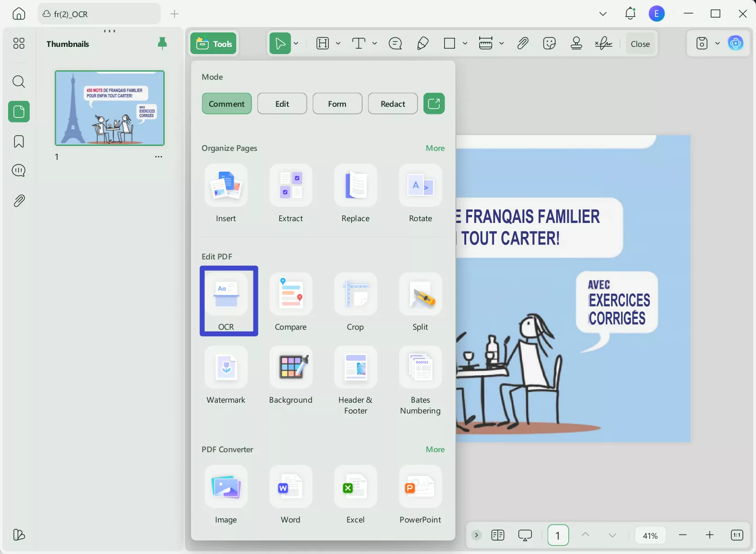756x554 pixels.
Task: Switch to Edit mode
Action: 282,104
